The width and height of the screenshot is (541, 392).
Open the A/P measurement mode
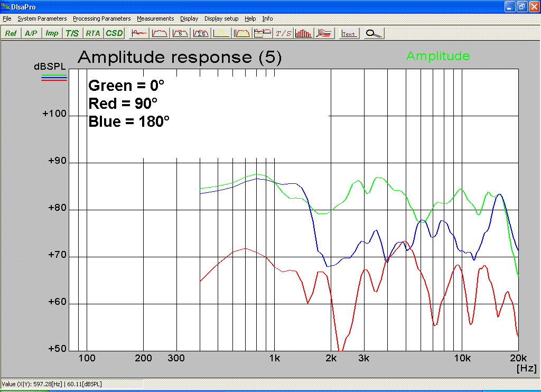point(31,33)
